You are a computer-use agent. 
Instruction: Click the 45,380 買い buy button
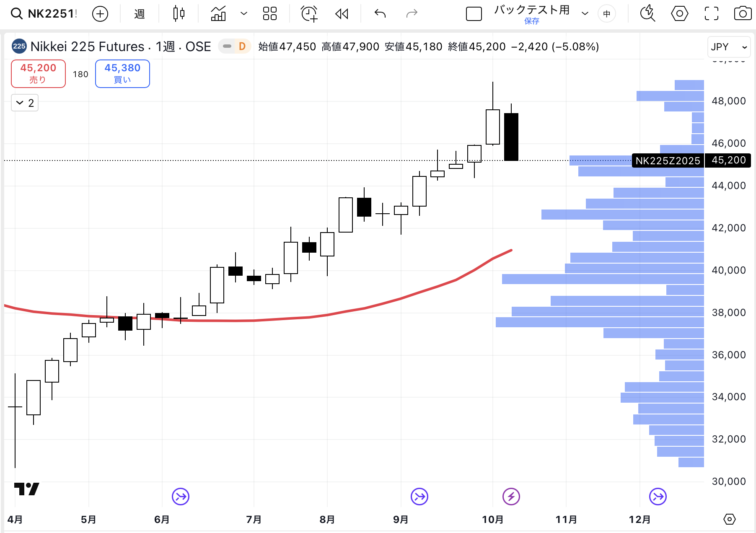[122, 74]
